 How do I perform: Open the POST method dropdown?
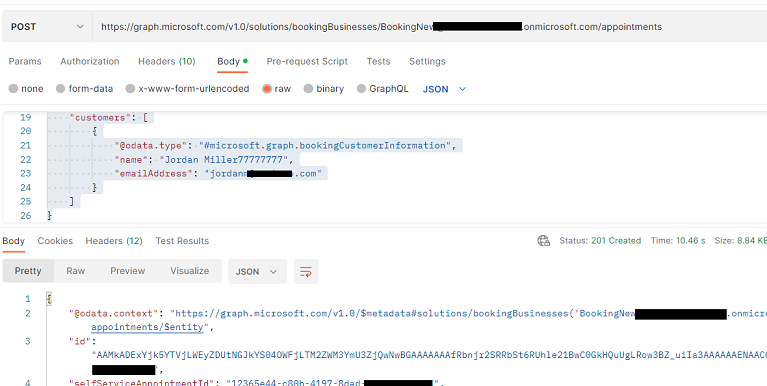[x=47, y=27]
